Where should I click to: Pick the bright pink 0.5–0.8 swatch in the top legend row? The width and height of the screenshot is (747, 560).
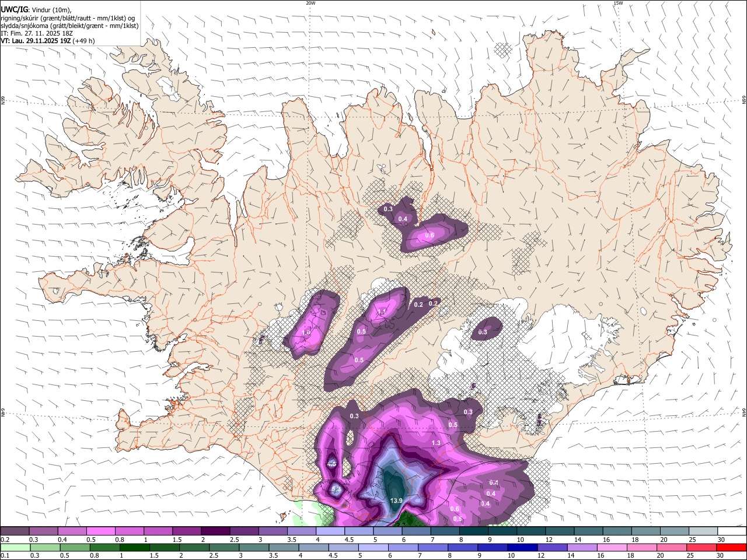click(x=100, y=531)
